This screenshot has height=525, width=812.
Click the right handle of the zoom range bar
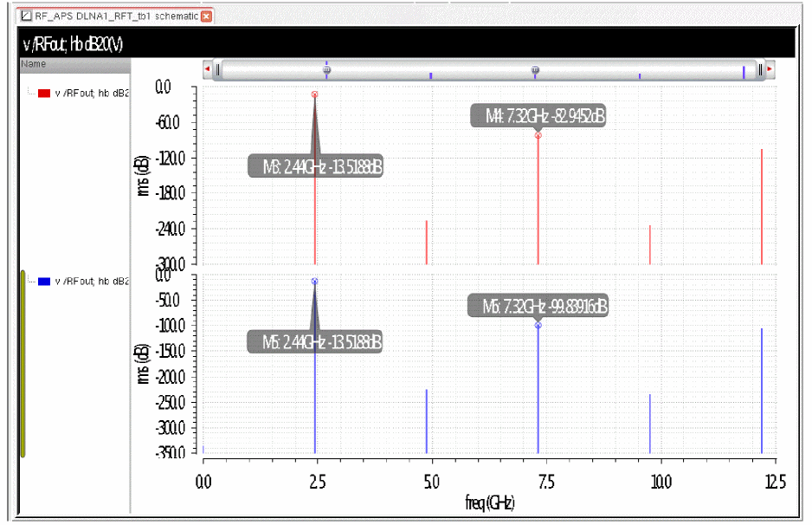(760, 69)
